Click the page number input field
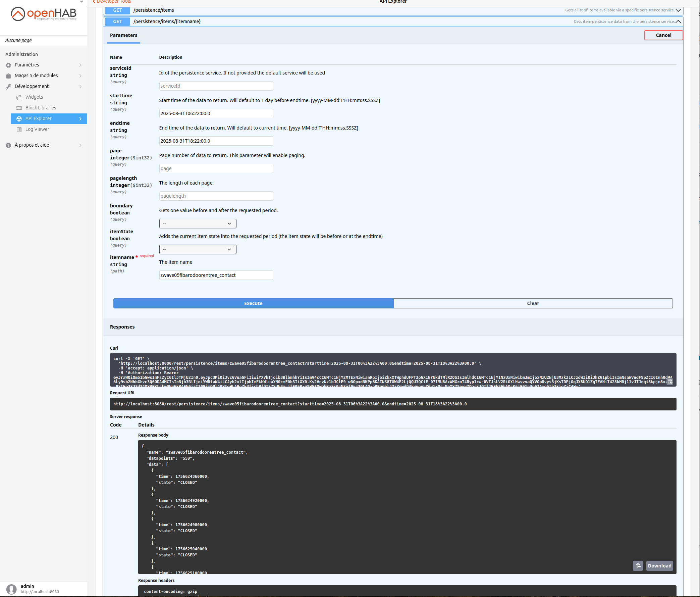This screenshot has height=597, width=700. (x=216, y=168)
